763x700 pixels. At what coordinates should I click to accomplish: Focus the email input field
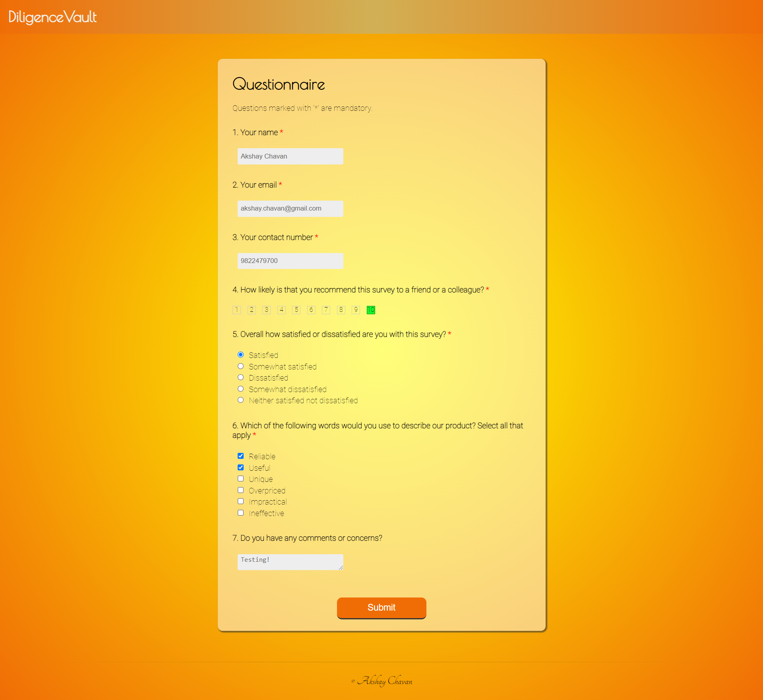(290, 209)
